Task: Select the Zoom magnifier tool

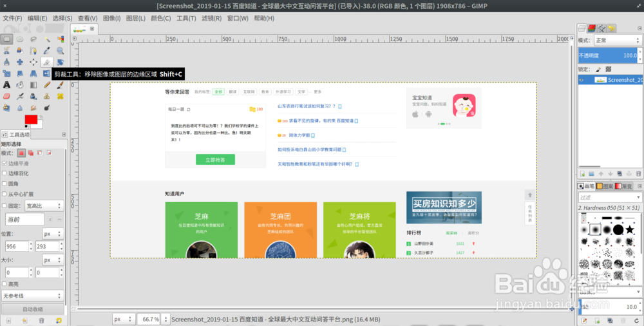Action: (x=61, y=50)
